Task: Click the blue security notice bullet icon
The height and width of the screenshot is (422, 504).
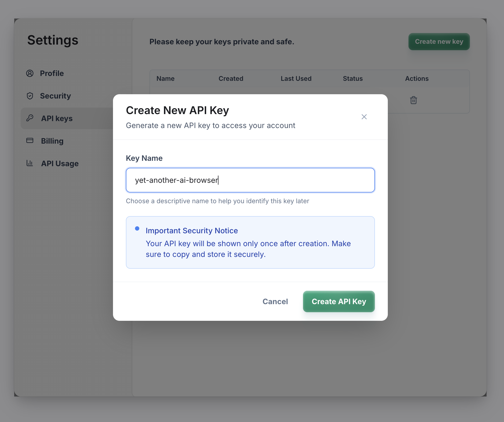Action: coord(137,228)
